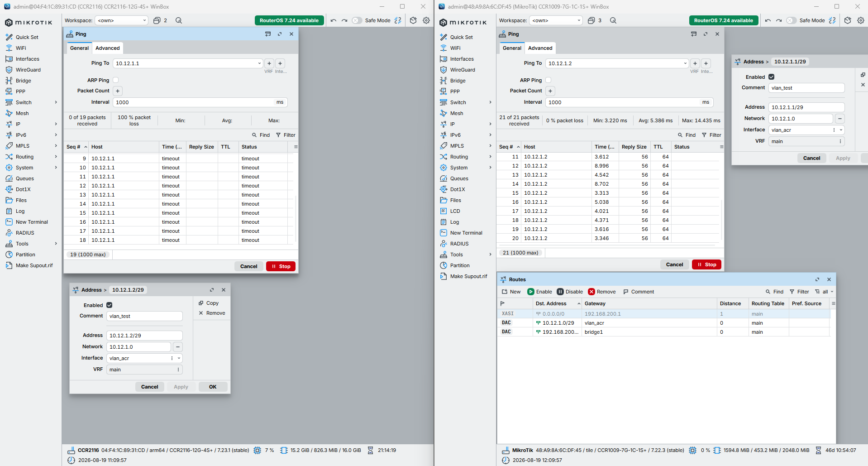Toggle Enabled checkbox in Address 10.12.1.1/29 dialog
This screenshot has width=868, height=466.
(772, 77)
